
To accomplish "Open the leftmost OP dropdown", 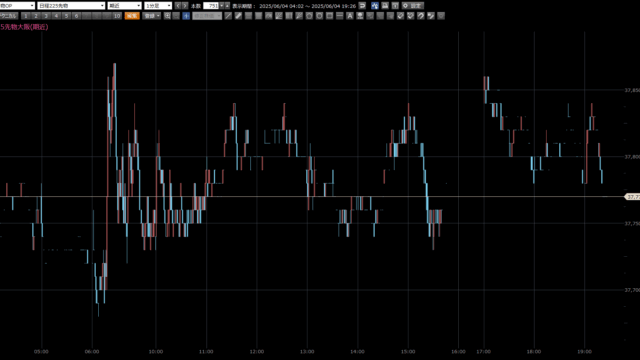I will [x=17, y=6].
